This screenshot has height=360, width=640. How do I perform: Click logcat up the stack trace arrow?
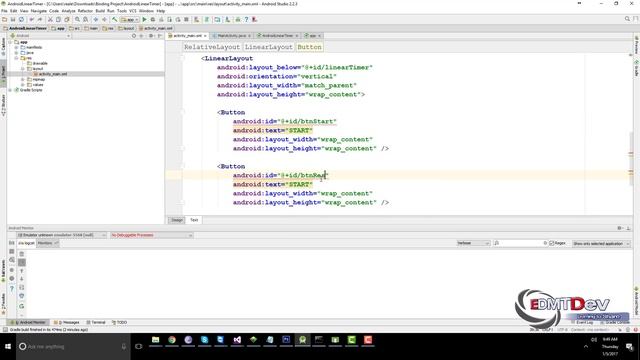click(22, 271)
